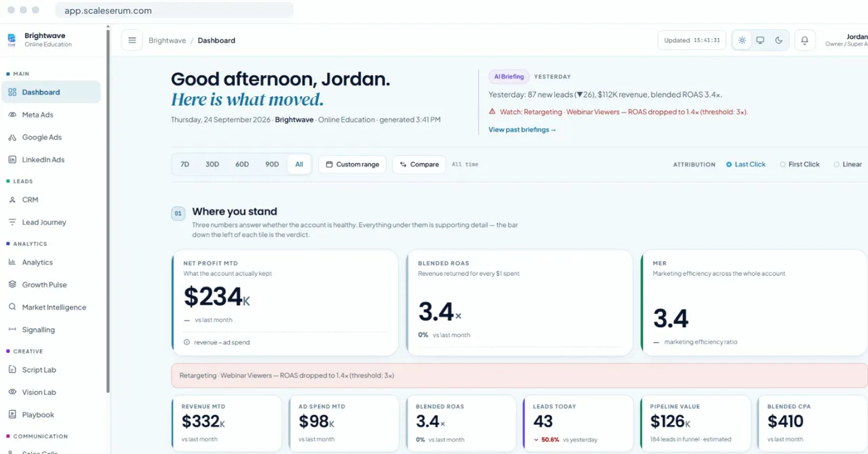This screenshot has height=454, width=868.
Task: Click the Pipeline Value $126K card
Action: [x=695, y=423]
